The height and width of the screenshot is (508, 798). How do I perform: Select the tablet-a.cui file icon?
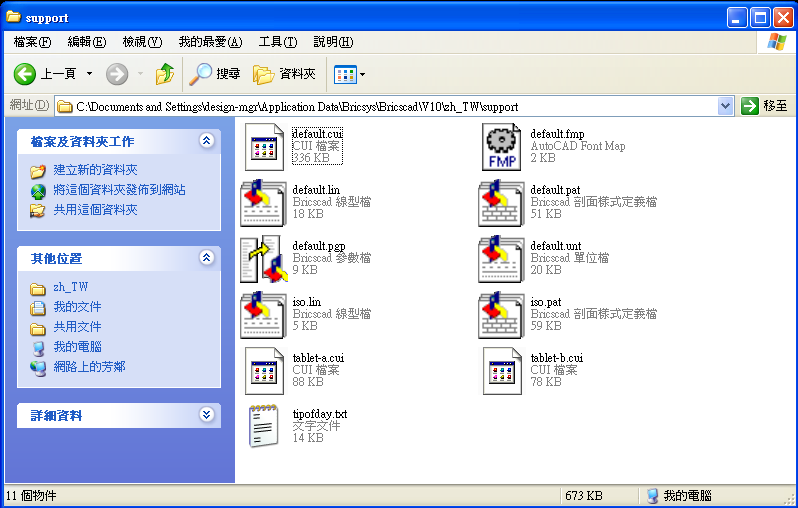pos(264,371)
